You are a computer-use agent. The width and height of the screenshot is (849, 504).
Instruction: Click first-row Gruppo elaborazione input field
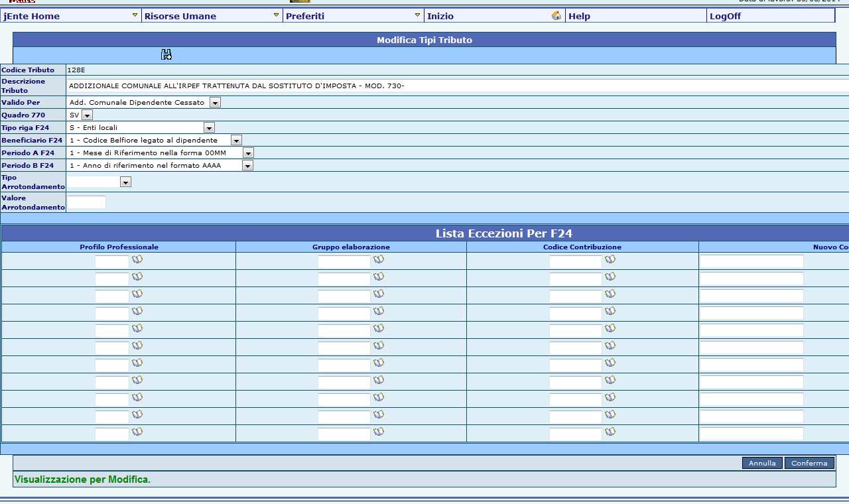pyautogui.click(x=344, y=261)
